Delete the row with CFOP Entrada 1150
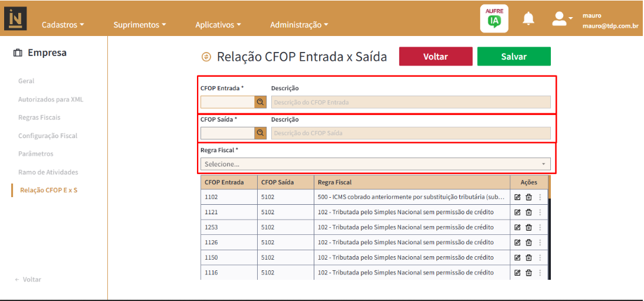Image resolution: width=644 pixels, height=301 pixels. (528, 257)
